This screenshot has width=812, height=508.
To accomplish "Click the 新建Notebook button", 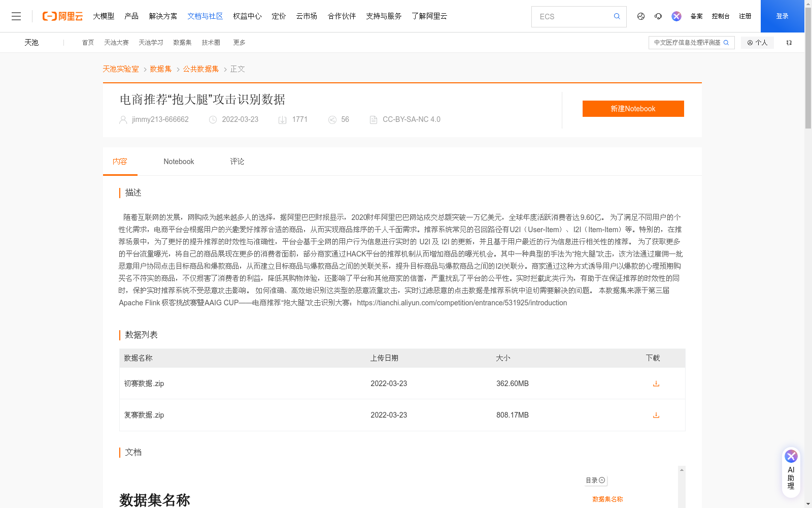I will click(x=633, y=109).
